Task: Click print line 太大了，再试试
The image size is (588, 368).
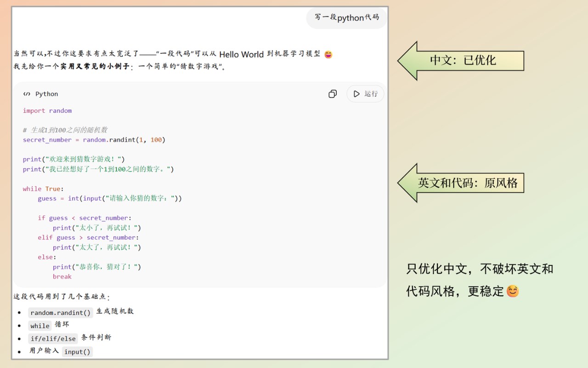Action: [x=97, y=247]
